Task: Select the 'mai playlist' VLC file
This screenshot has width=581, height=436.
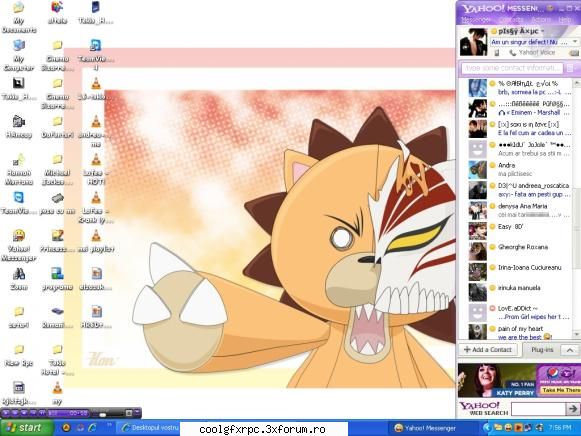Action: tap(96, 241)
